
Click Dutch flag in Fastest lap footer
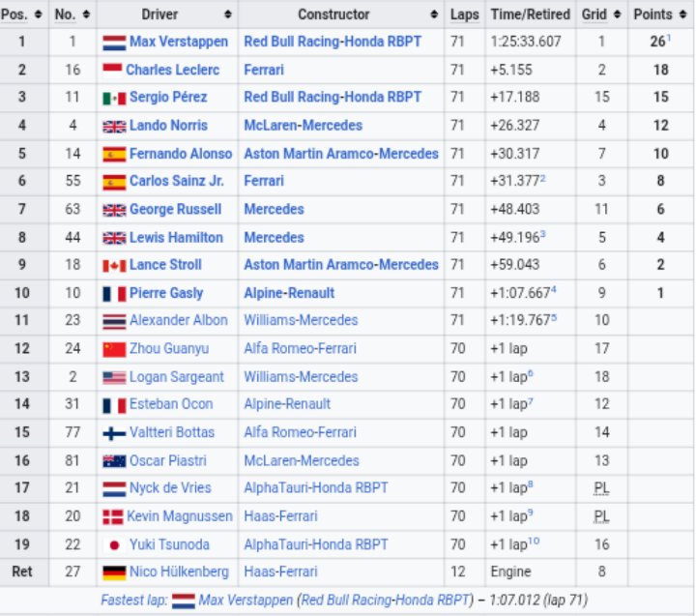pos(184,601)
